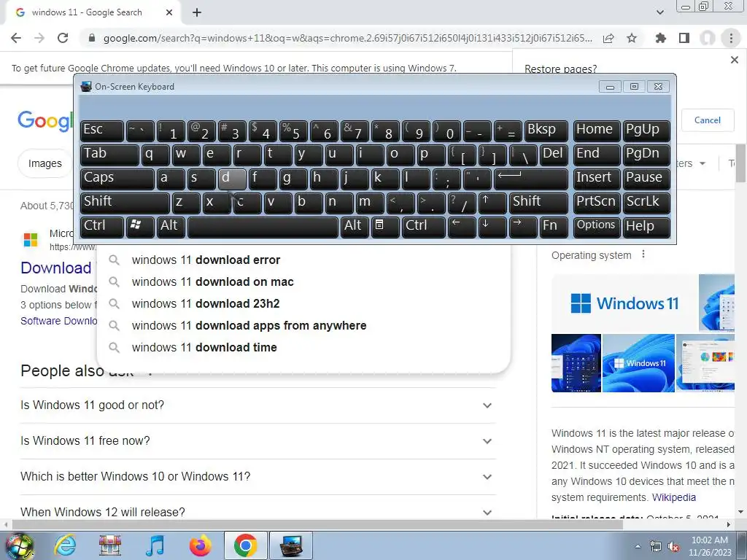Close the windows 11 Google Search tab
The image size is (747, 560).
169,12
